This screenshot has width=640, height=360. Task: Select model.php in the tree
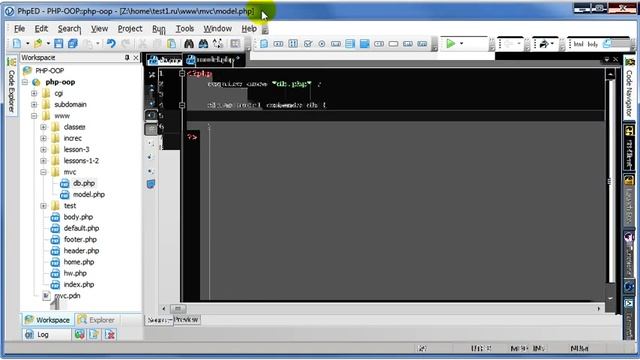(89, 195)
